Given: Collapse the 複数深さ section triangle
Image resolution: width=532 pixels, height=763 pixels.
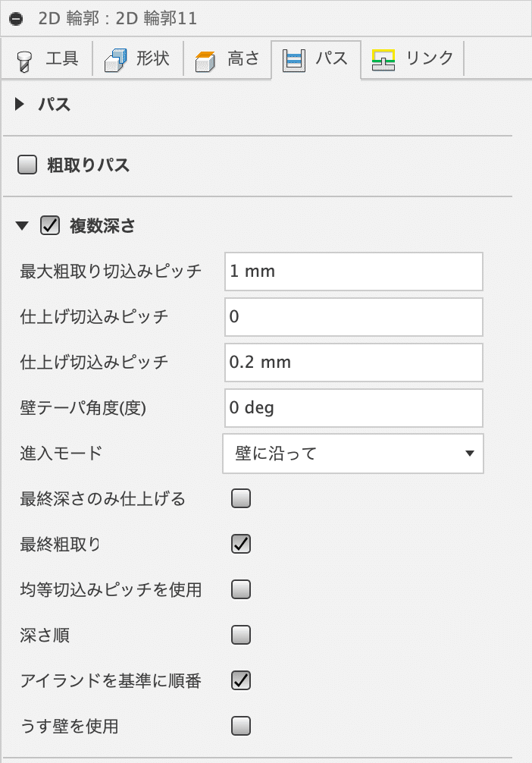Looking at the screenshot, I should click(x=22, y=225).
